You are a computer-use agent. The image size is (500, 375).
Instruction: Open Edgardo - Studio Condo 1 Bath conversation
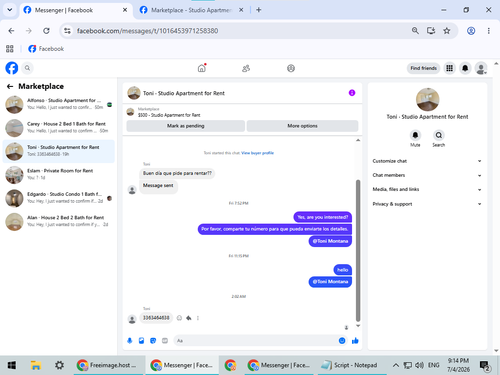tap(59, 198)
